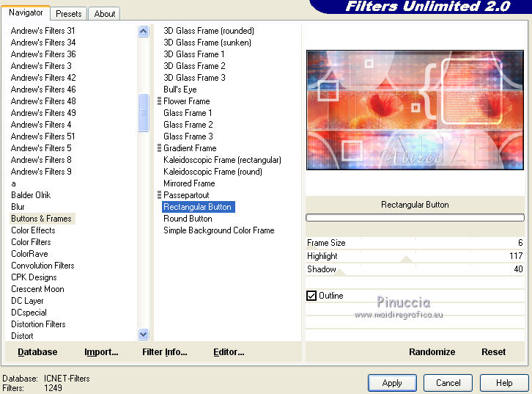Screen dimensions: 532x394
Task: Click the grip icon beside Passepartout
Action: point(159,195)
